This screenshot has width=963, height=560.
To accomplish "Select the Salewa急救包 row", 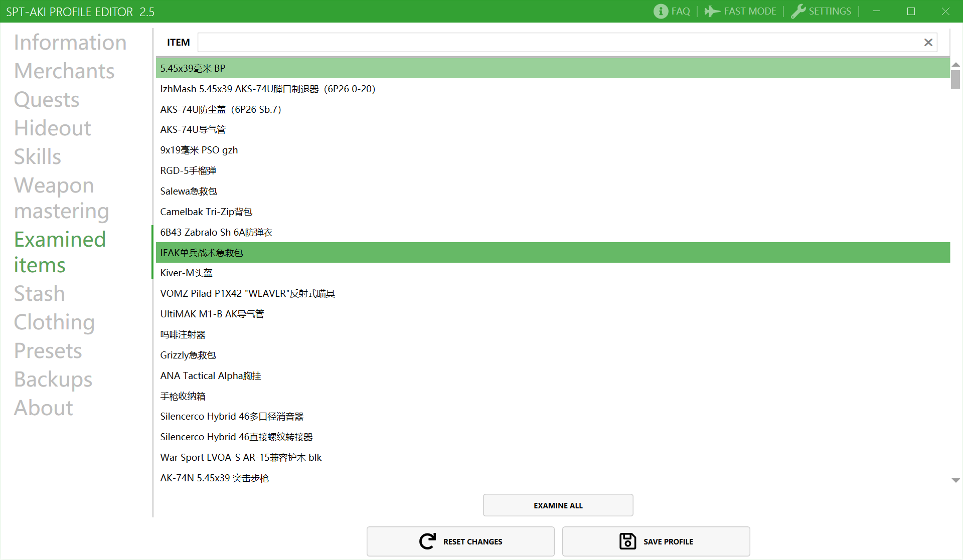I will coord(553,191).
